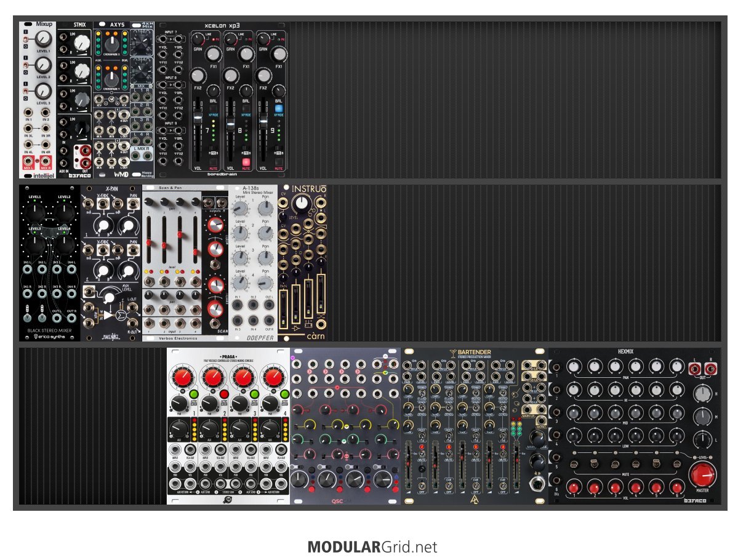Screen dimensions: 746x560
Task: Click the Pan 4 knob on Doepfer A-138s
Action: pos(265,283)
